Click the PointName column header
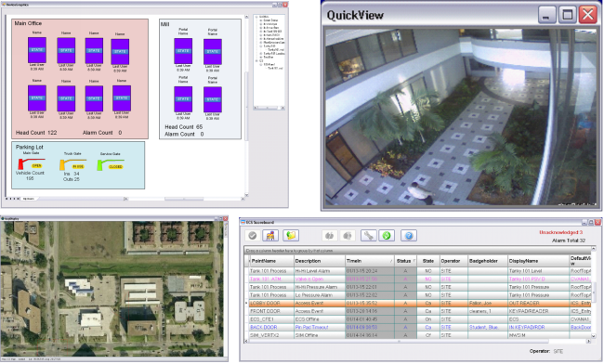 point(271,261)
